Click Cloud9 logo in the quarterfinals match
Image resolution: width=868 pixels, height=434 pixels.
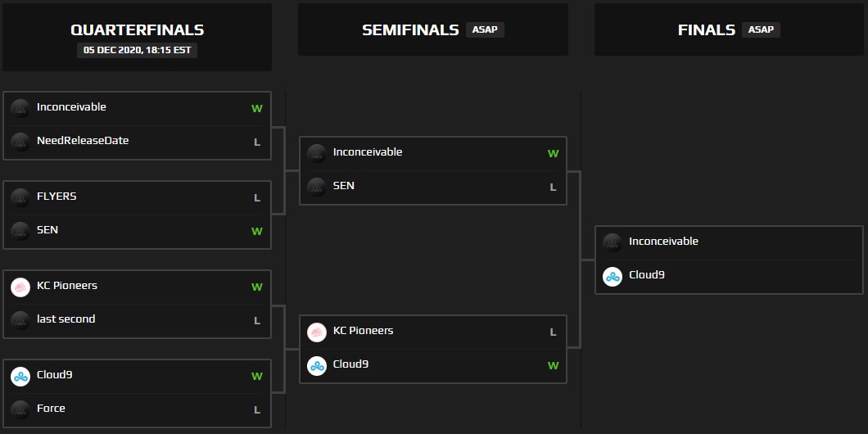coord(20,377)
